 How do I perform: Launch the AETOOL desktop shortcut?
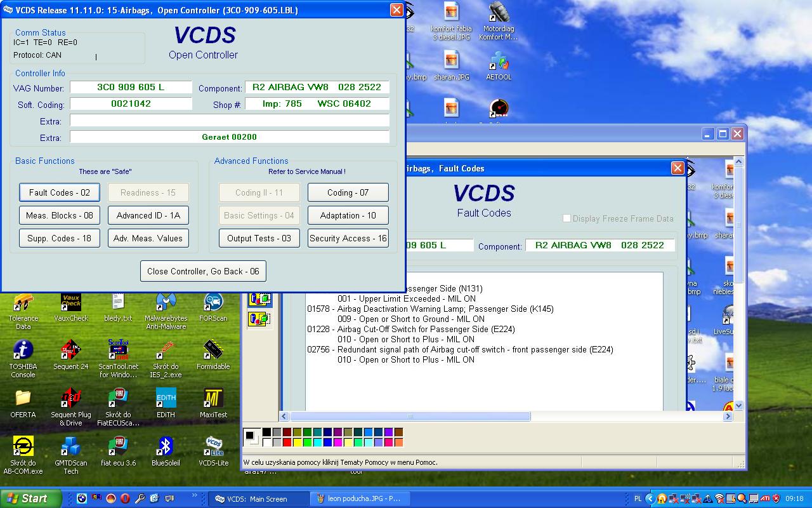(x=499, y=66)
